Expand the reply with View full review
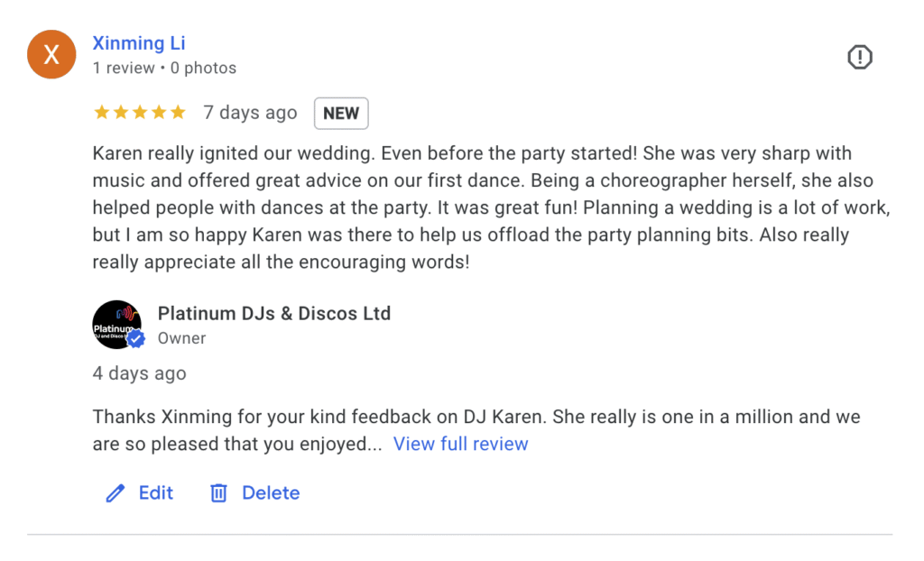 [x=460, y=444]
